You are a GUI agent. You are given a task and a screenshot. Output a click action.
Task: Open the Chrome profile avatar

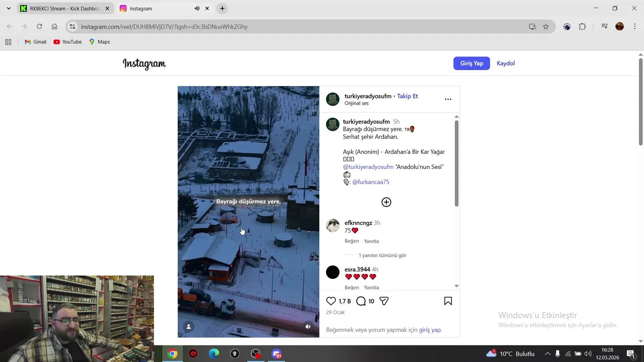pos(619,27)
